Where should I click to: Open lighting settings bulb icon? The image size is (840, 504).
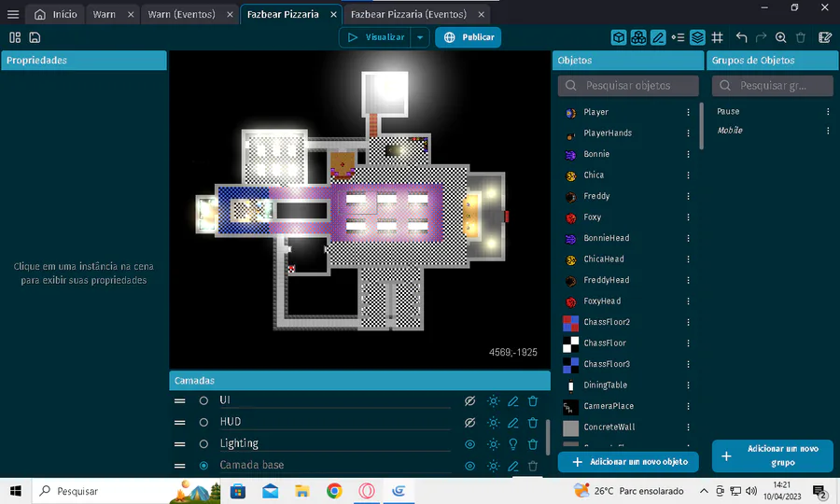pos(512,444)
